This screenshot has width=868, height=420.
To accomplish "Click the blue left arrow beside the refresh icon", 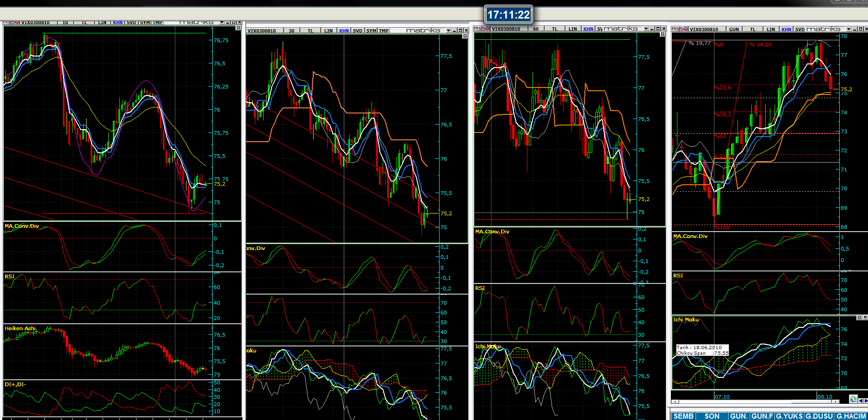I will [x=861, y=401].
